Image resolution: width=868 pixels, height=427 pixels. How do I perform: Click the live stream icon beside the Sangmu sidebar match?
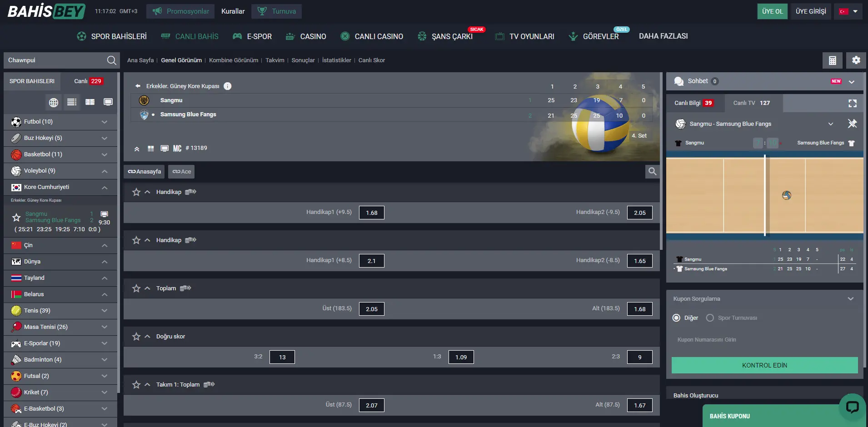104,214
